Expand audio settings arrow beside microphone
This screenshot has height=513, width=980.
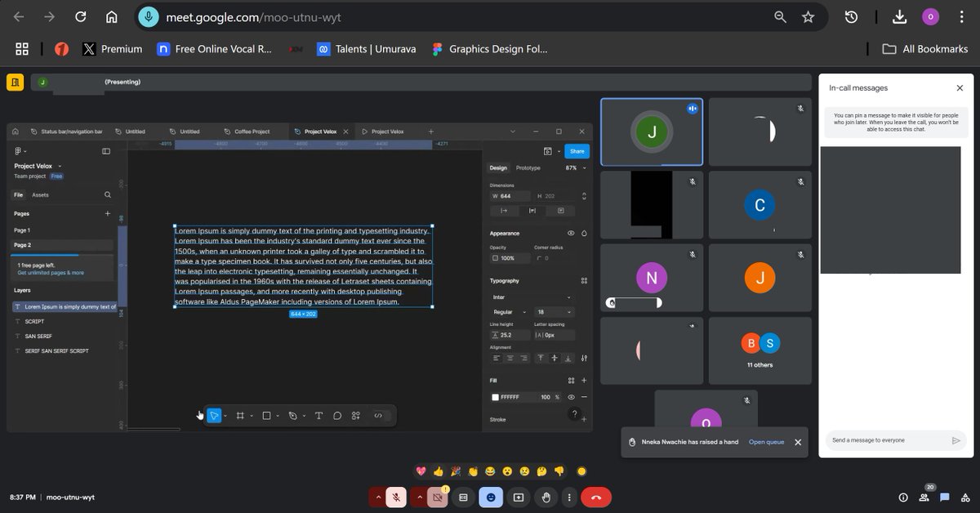pyautogui.click(x=377, y=497)
